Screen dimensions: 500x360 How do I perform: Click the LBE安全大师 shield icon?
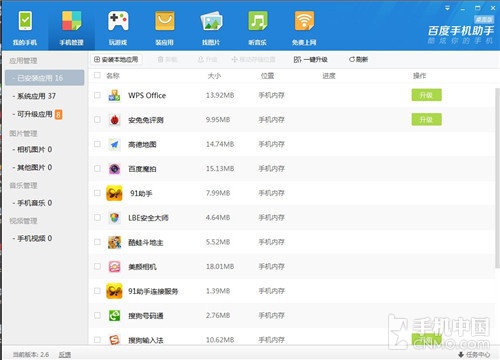click(x=114, y=218)
